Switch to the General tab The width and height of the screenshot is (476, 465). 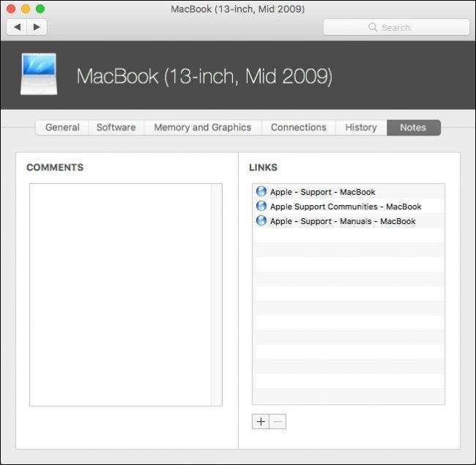[x=62, y=127]
